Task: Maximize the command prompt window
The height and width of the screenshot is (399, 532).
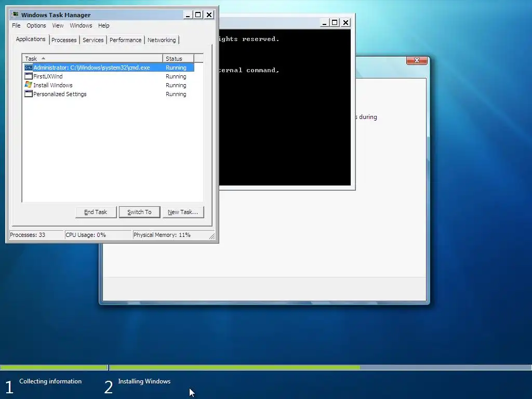Action: pyautogui.click(x=335, y=23)
